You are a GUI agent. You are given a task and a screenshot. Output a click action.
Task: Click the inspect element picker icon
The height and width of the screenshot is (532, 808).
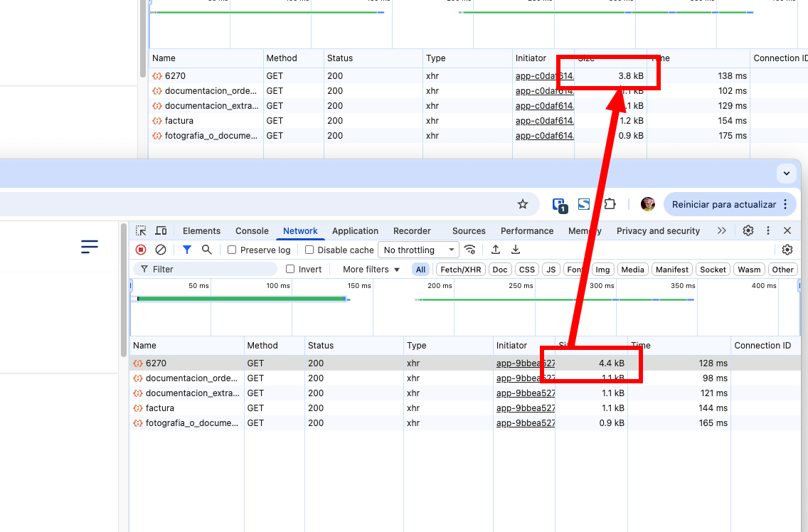point(142,230)
